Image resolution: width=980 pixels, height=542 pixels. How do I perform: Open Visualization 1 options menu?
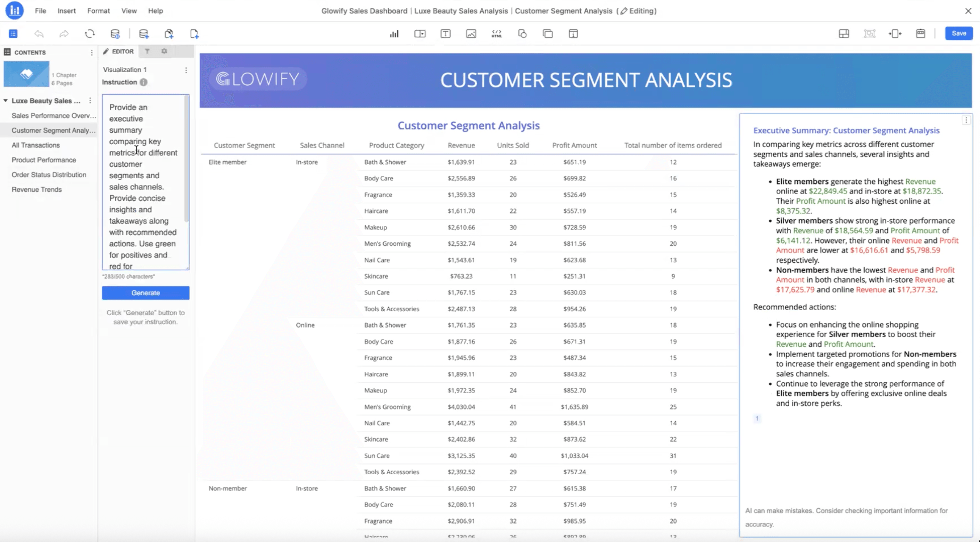point(186,71)
